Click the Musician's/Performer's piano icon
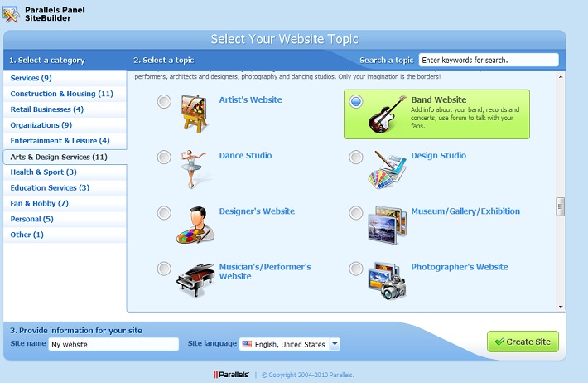588x383 pixels. (195, 279)
